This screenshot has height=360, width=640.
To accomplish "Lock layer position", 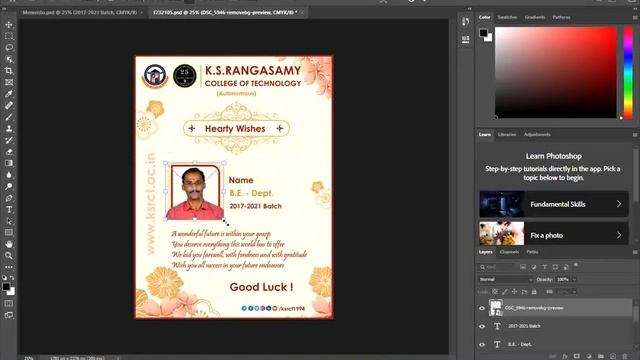I will click(x=514, y=292).
